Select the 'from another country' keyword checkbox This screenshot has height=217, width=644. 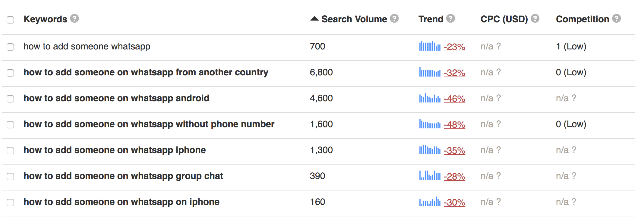coord(10,73)
